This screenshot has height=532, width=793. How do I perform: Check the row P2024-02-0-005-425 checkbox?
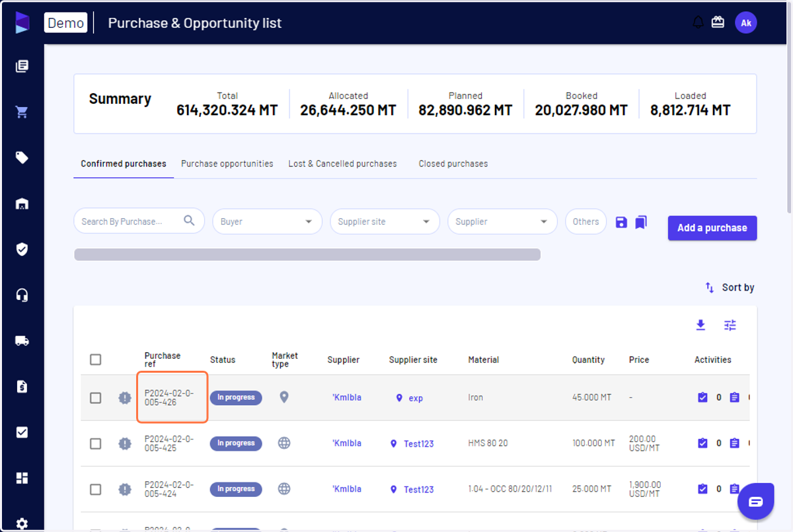pyautogui.click(x=96, y=443)
